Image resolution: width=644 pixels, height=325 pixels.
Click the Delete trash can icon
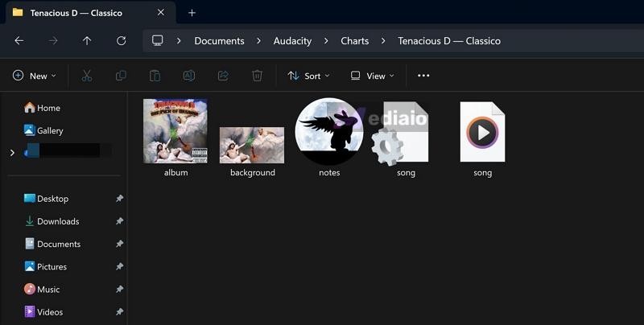coord(257,76)
